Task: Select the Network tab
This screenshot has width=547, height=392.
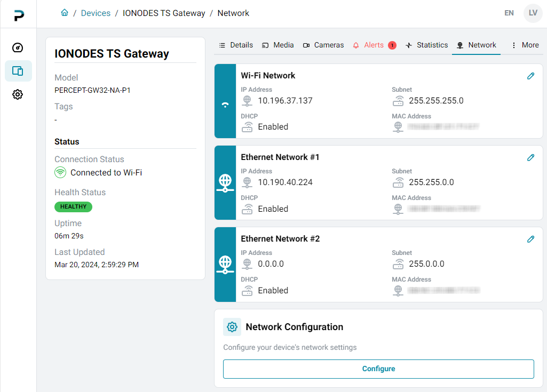Action: click(476, 45)
